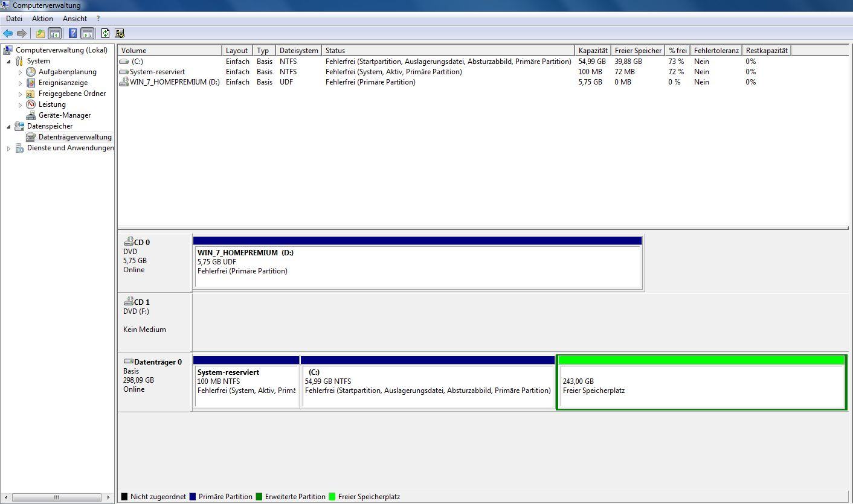Select Geräte-Manager label in the tree
The height and width of the screenshot is (504, 853).
click(65, 115)
